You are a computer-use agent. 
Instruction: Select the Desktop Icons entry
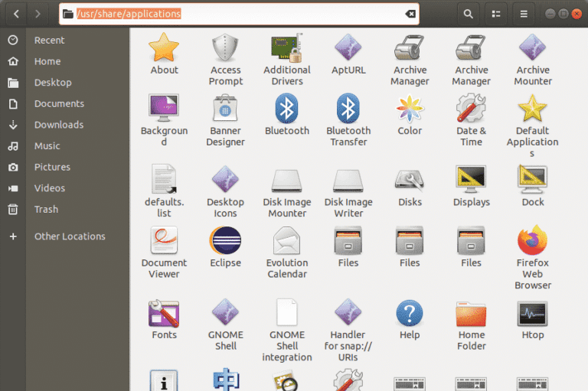(225, 179)
